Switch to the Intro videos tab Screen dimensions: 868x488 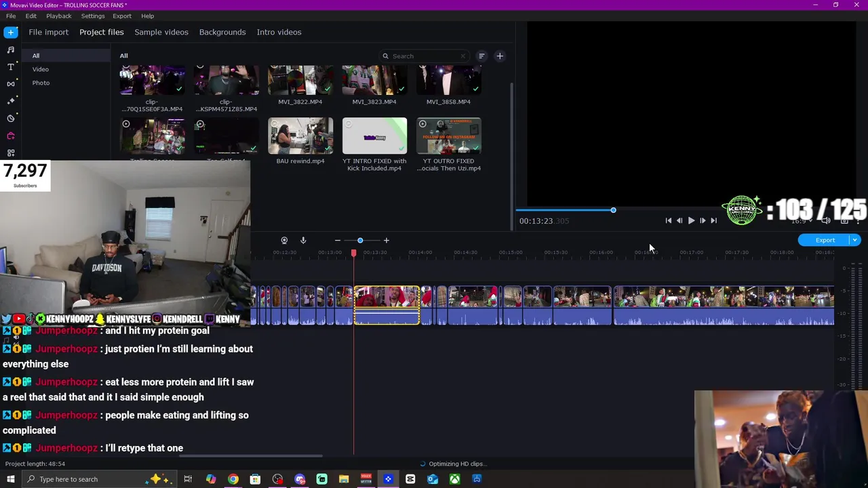coord(279,32)
